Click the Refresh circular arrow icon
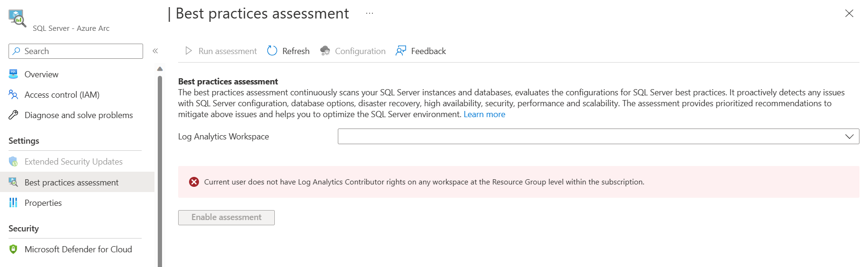Viewport: 868px width, 267px height. 272,51
